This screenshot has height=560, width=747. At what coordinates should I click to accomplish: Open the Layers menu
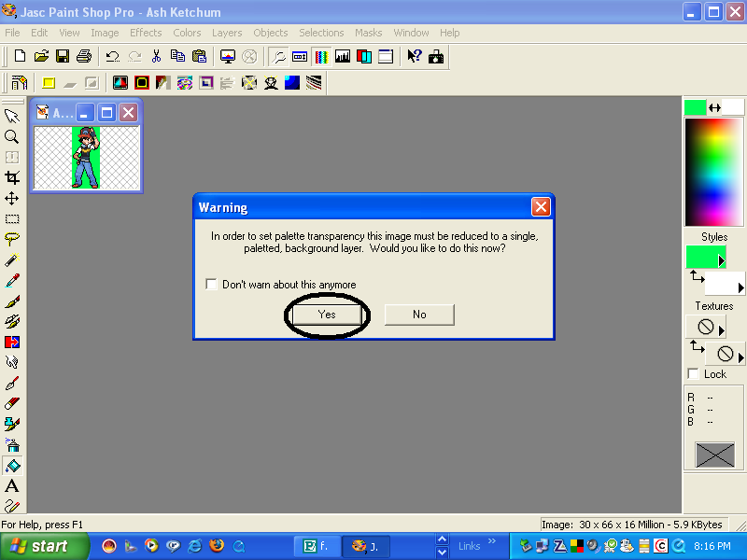coord(227,33)
